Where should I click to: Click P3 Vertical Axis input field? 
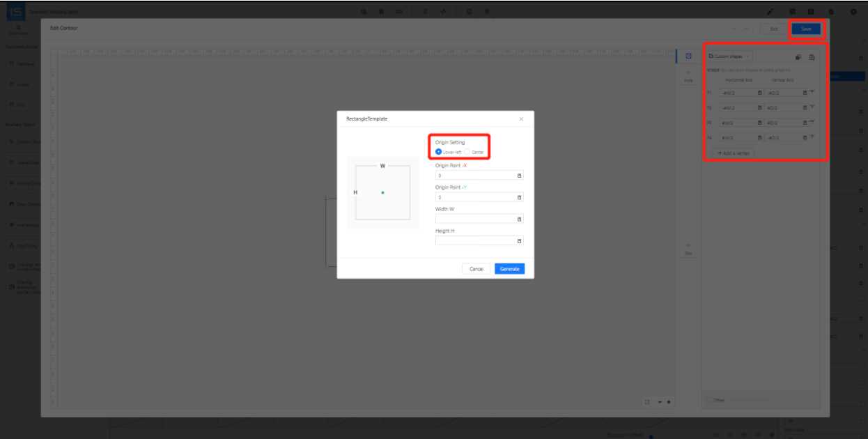click(x=786, y=123)
